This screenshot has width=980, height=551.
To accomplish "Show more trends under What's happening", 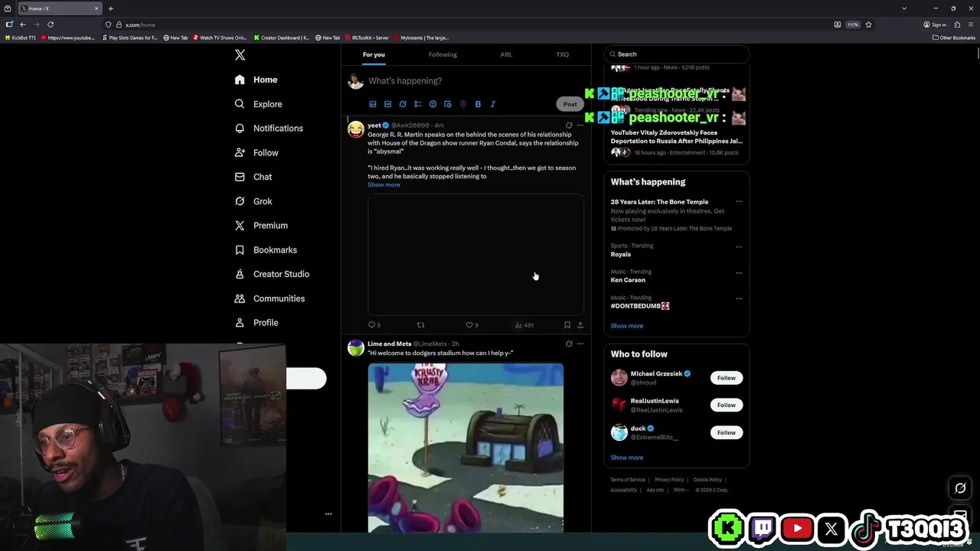I will pyautogui.click(x=626, y=326).
